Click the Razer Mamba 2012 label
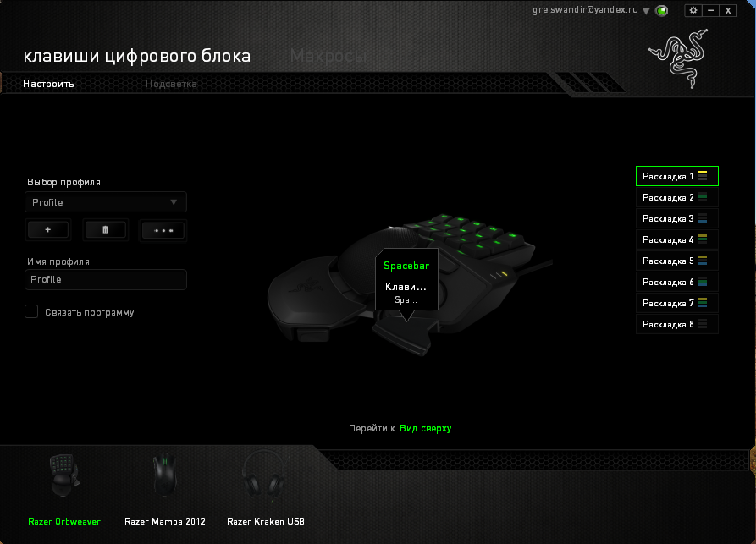Viewport: 756px width, 544px height. click(165, 521)
